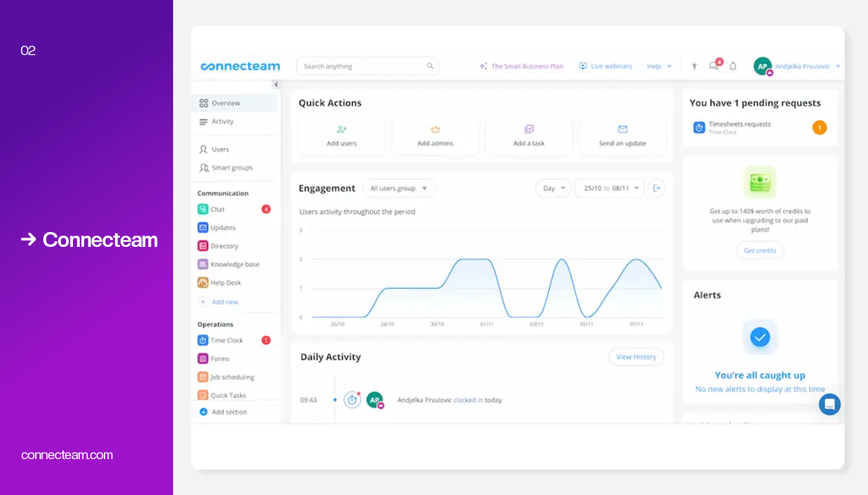Image resolution: width=868 pixels, height=495 pixels.
Task: Click the Add users person icon
Action: click(341, 129)
